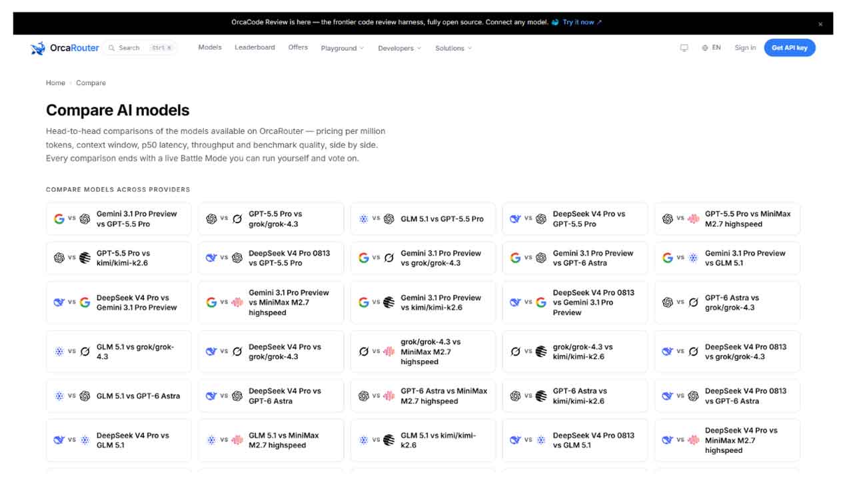Open the Offers nav item

[x=298, y=47]
